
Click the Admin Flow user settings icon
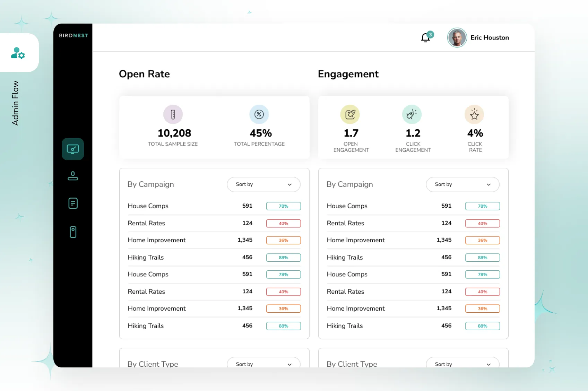pyautogui.click(x=18, y=53)
